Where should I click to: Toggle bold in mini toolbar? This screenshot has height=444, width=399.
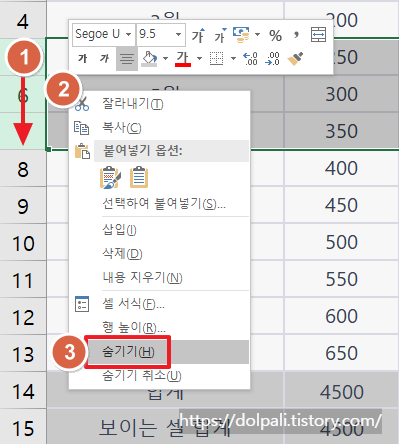(x=83, y=59)
